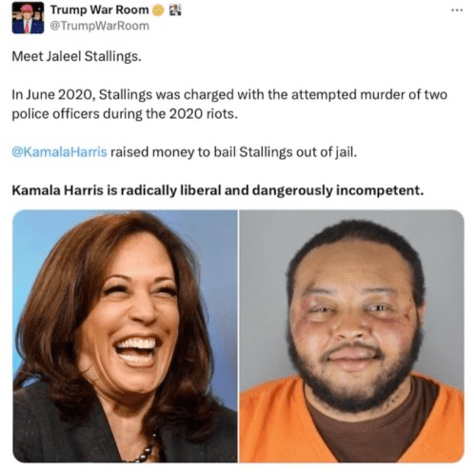
Task: Follow the @KamalaHarris mention link
Action: click(59, 152)
